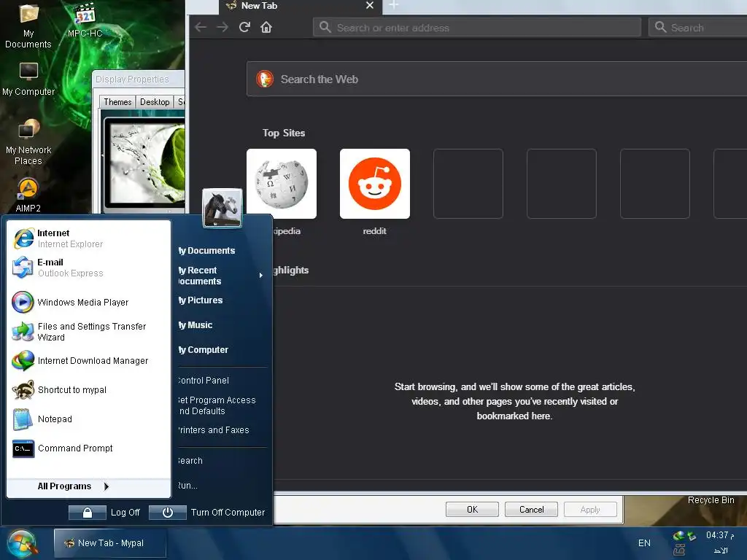Start Files and Settings Transfer Wizard
Viewport: 747px width, 560px height.
click(88, 332)
